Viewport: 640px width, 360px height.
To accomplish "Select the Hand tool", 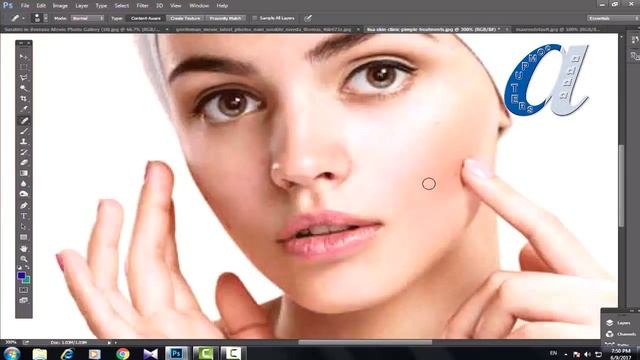I will point(23,249).
